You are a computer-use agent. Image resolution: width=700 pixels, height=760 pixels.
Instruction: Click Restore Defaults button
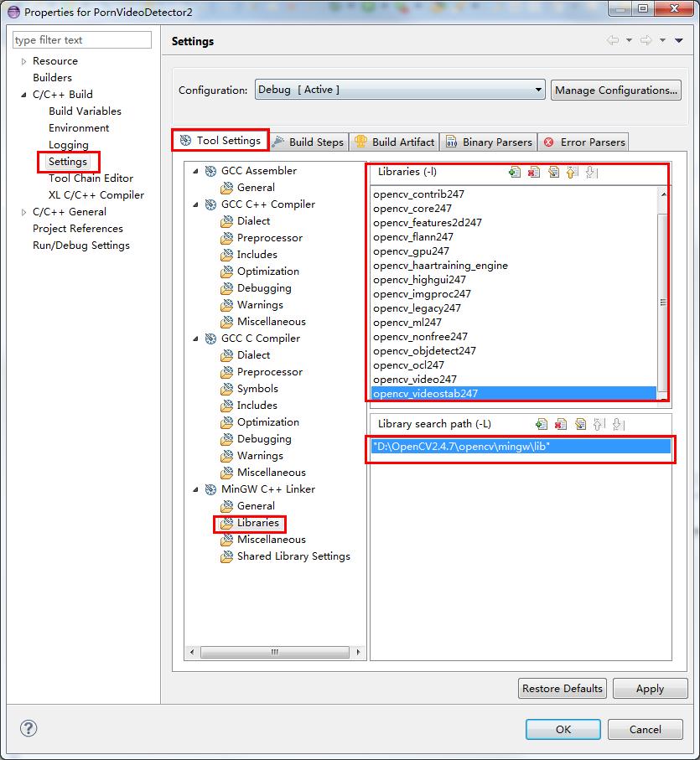click(x=563, y=688)
